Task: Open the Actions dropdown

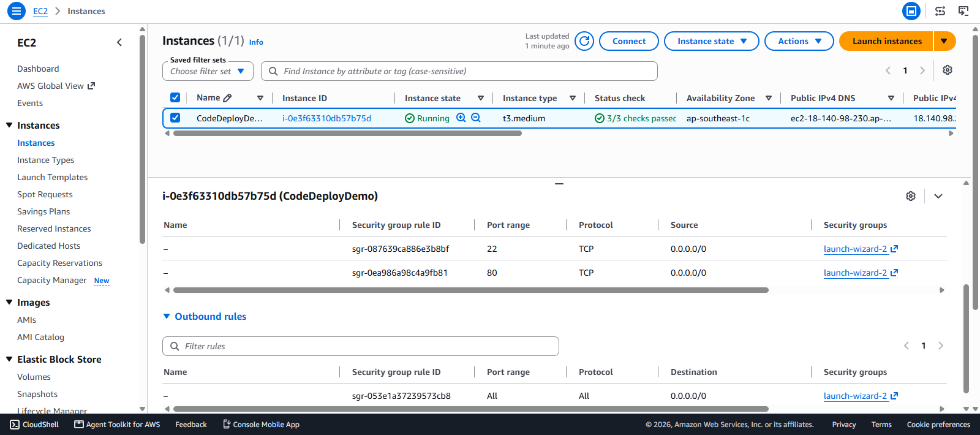Action: point(799,41)
